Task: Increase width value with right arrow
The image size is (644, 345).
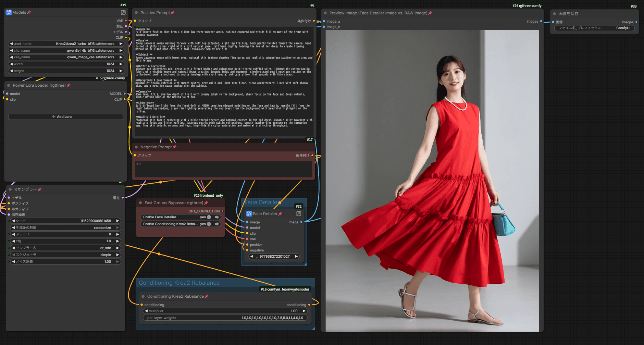Action: [x=121, y=64]
